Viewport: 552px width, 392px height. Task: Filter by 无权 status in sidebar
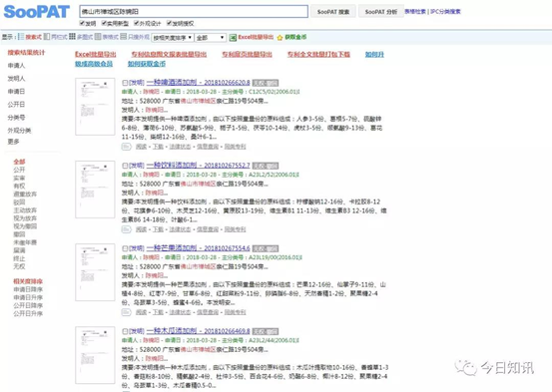click(19, 266)
